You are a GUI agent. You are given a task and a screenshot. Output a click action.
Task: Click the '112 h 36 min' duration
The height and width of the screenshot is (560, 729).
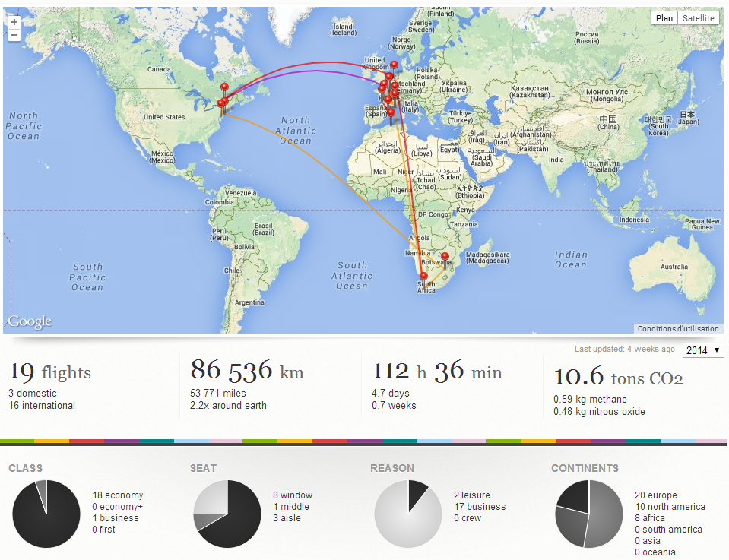437,372
